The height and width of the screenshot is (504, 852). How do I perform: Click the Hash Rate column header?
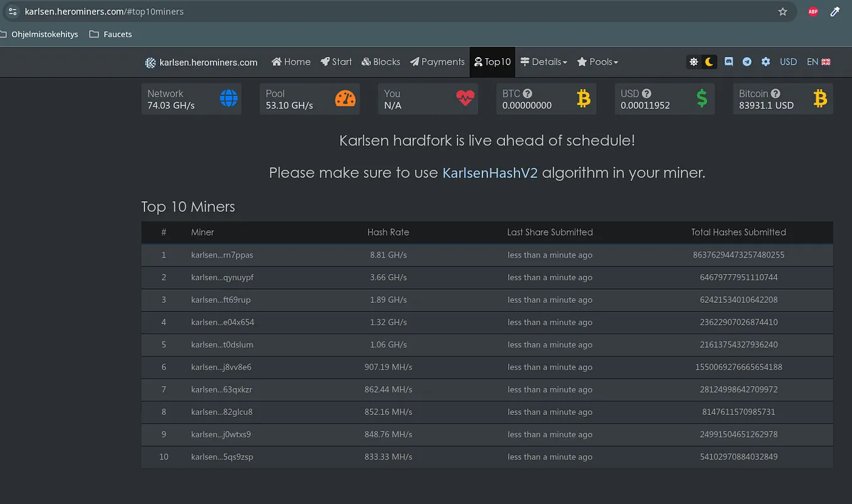pyautogui.click(x=388, y=232)
